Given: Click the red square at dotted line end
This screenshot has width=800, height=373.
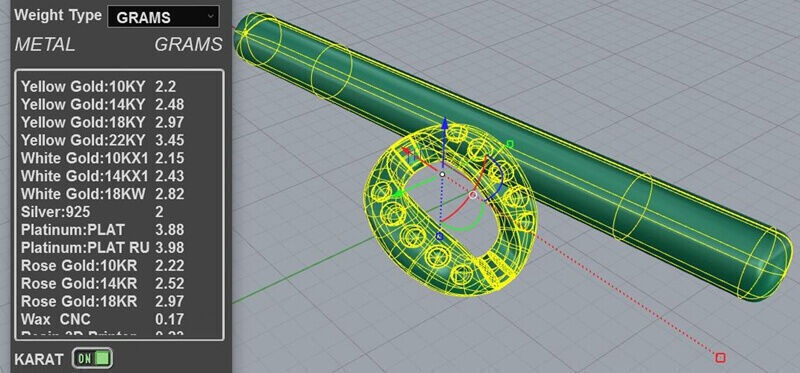Looking at the screenshot, I should (720, 358).
